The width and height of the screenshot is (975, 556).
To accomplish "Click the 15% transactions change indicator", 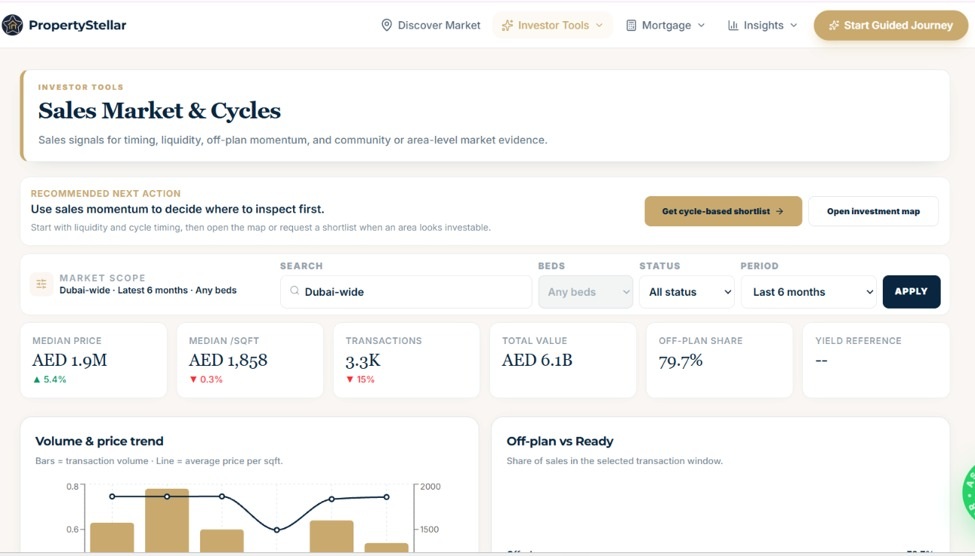I will click(361, 379).
